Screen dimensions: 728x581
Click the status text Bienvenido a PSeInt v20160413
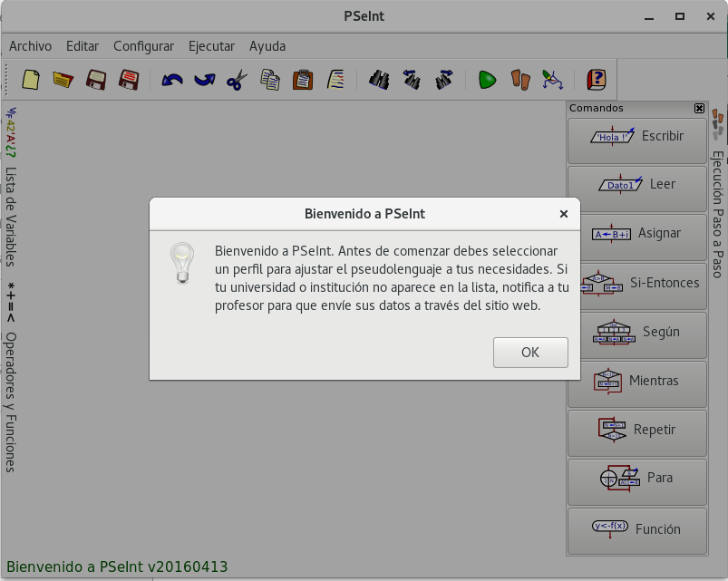117,566
